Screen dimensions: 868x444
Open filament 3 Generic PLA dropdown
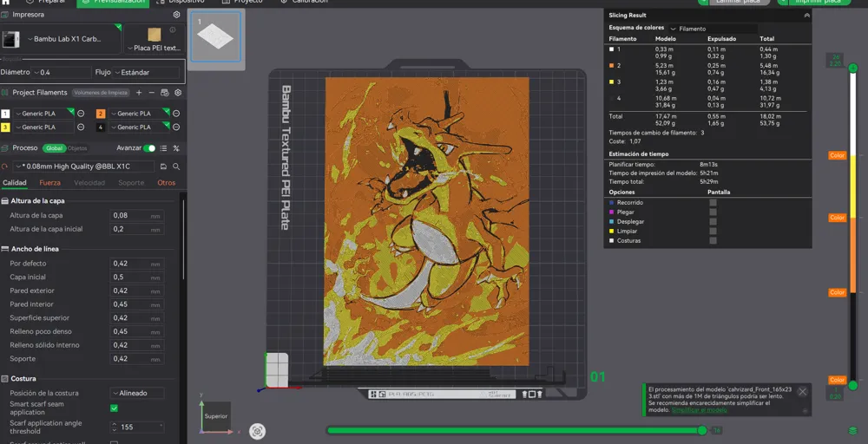point(43,127)
